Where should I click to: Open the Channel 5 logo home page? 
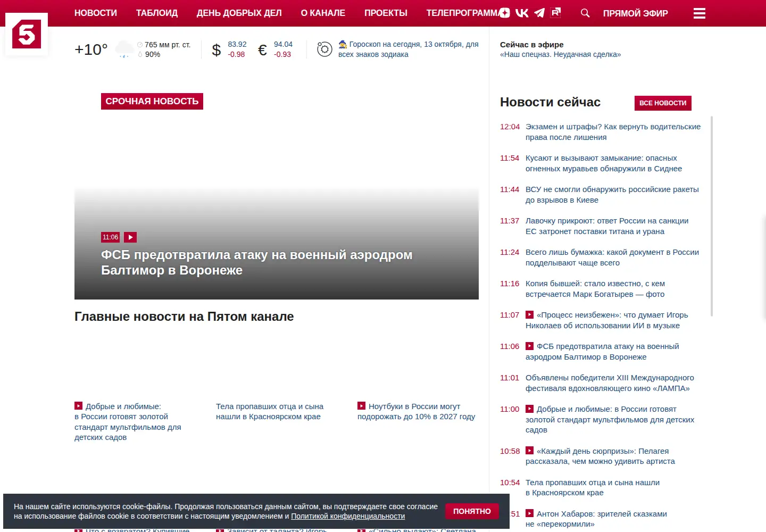coord(27,34)
